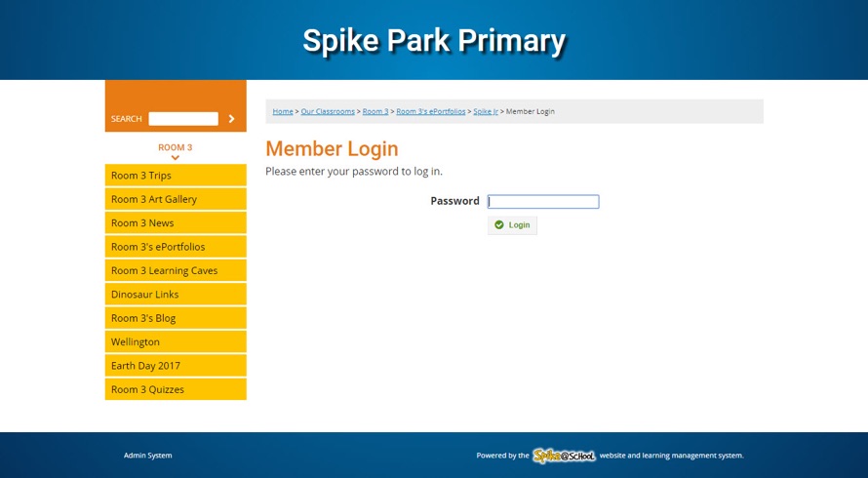Open Dinosaur Links page
Viewport: 868px width, 478px height.
pos(176,294)
